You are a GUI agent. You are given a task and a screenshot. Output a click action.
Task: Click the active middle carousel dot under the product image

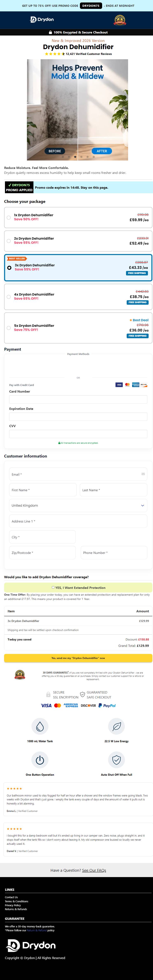pyautogui.click(x=75, y=157)
